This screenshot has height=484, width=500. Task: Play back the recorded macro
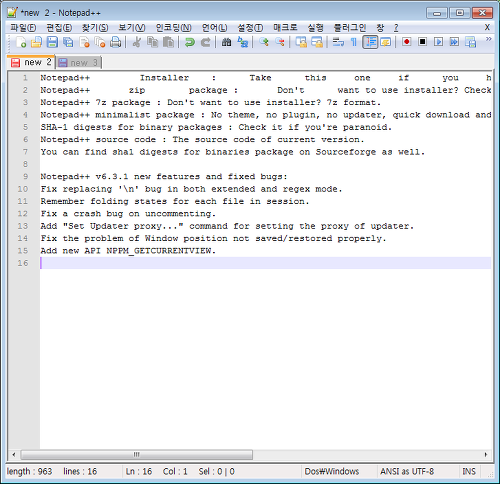coord(438,42)
